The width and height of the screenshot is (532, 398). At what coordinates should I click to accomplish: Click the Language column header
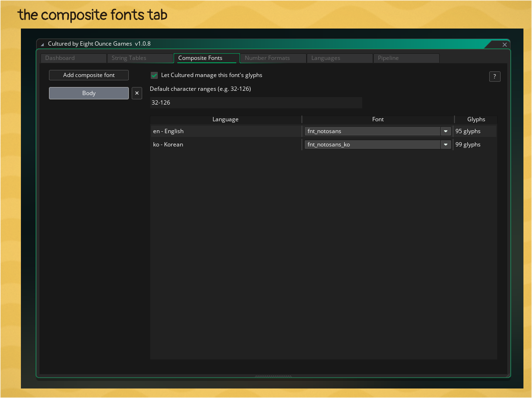[x=225, y=119]
